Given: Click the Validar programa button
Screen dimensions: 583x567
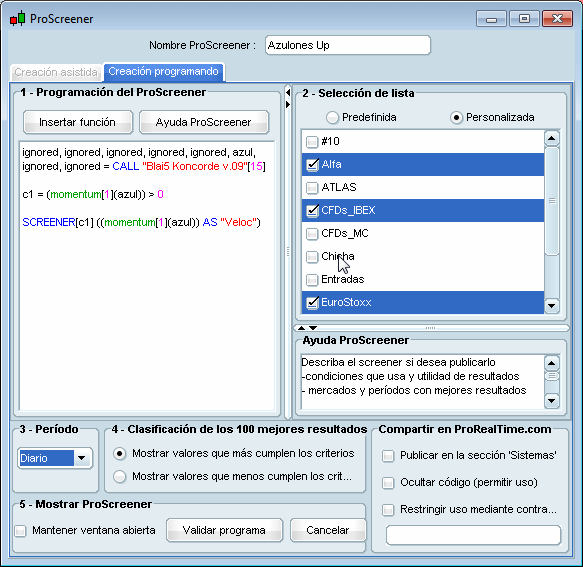Looking at the screenshot, I should coord(224,530).
